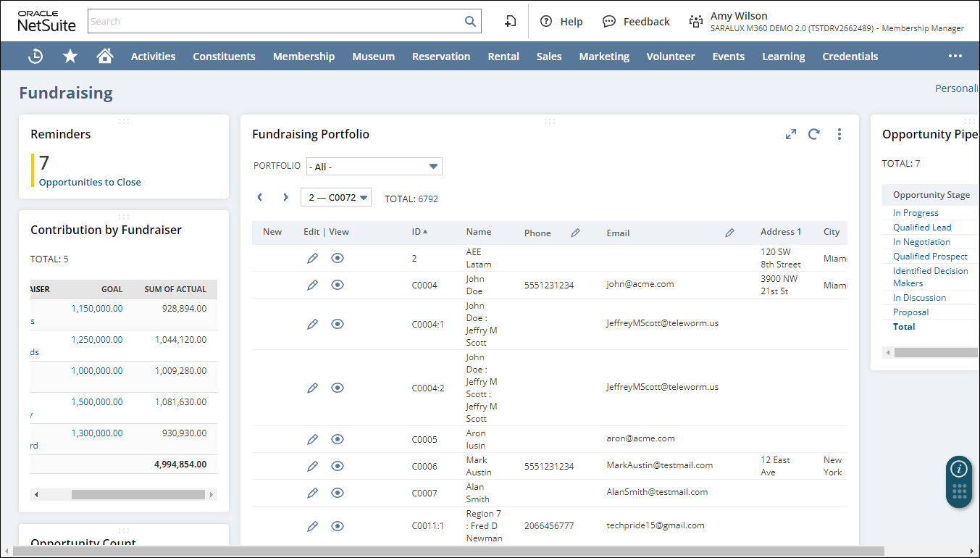Open the Qualified Lead opportunity stage link
The height and width of the screenshot is (558, 980).
tap(922, 227)
